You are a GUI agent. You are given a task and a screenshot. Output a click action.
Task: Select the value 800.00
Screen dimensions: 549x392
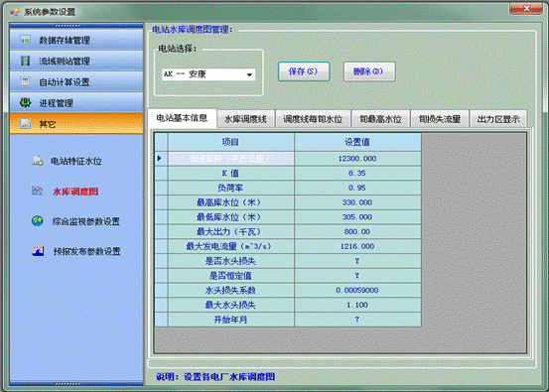(x=357, y=231)
